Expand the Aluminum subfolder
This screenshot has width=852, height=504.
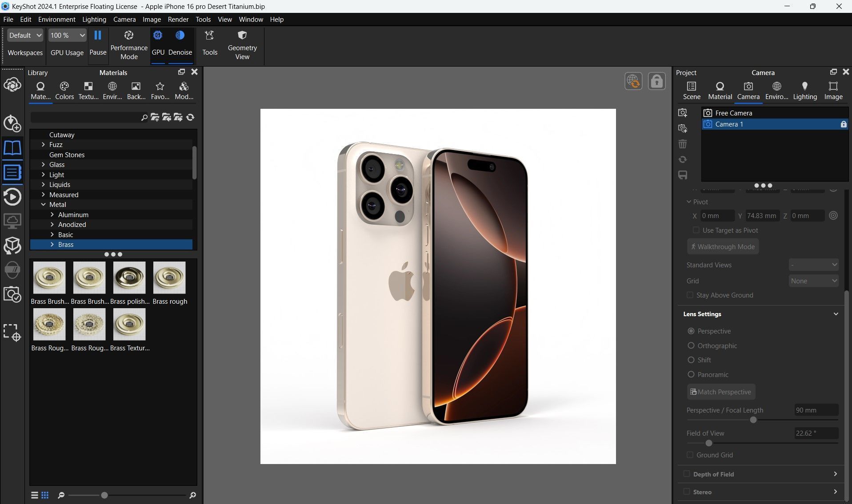(x=52, y=214)
